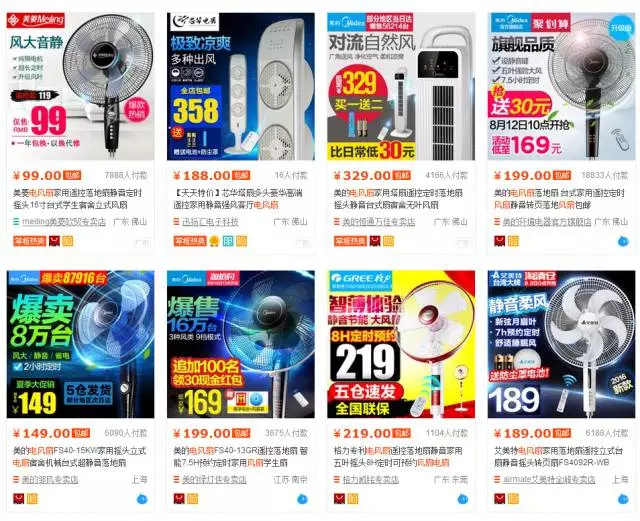640x521 pixels.
Task: Click Meiling 风大音静 fan product image
Action: 80,86
